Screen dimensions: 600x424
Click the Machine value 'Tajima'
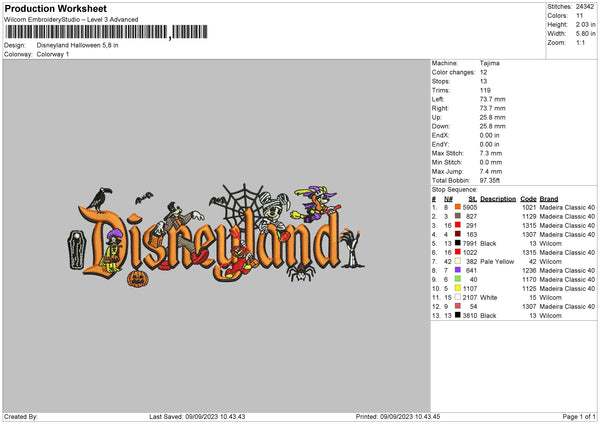point(489,63)
